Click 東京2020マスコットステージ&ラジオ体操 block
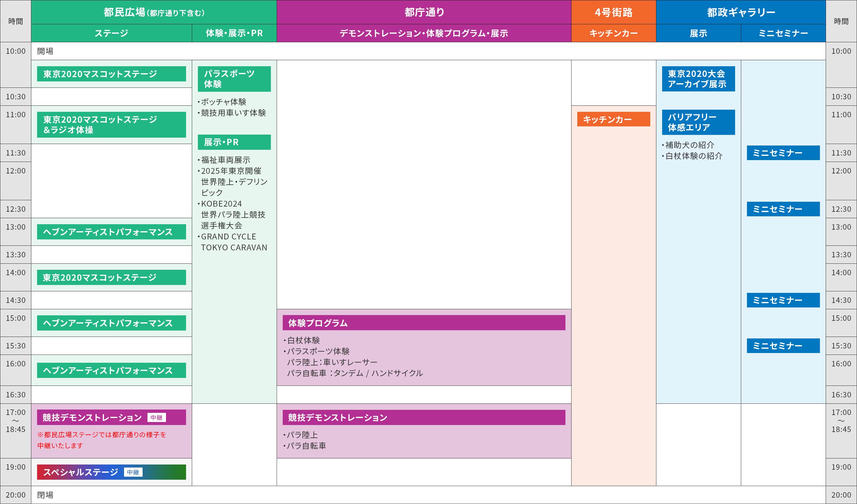Viewport: 857px width, 504px height. point(111,125)
